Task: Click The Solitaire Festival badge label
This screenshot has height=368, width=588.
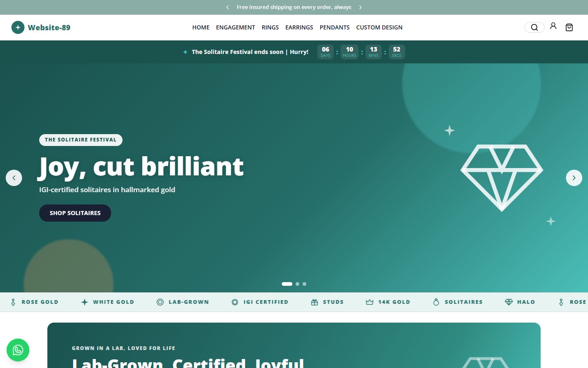Action: [81, 140]
